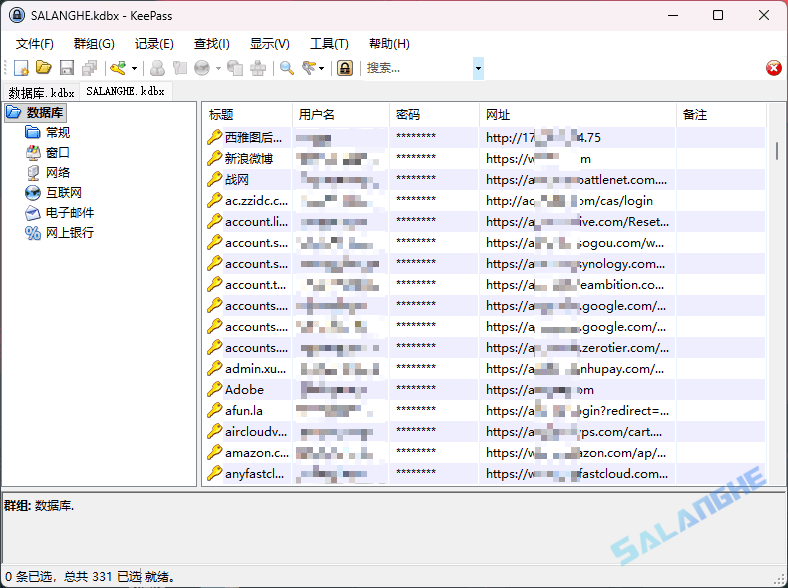The image size is (788, 588).
Task: Click the Show entries toolbar icon
Action: coord(309,68)
